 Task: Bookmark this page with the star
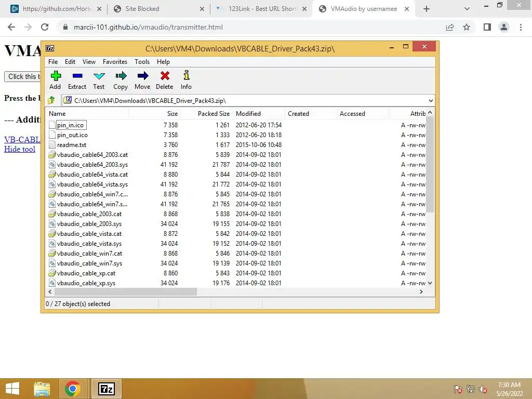pyautogui.click(x=467, y=27)
